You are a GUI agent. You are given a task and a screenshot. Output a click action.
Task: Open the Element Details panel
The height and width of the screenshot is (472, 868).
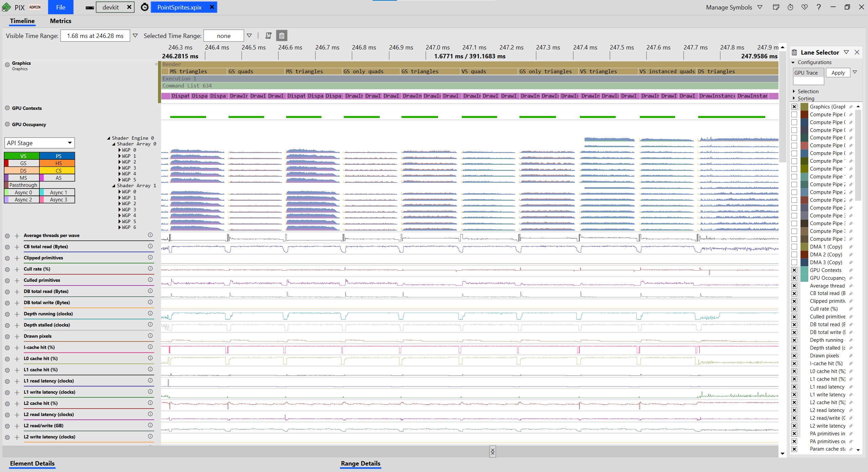(32, 464)
